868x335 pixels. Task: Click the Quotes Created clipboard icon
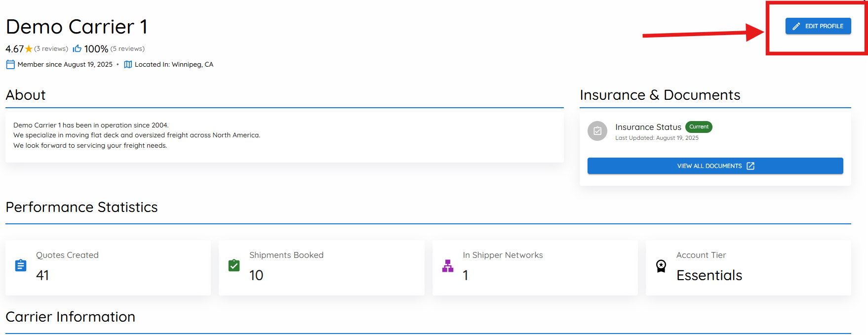click(x=21, y=265)
